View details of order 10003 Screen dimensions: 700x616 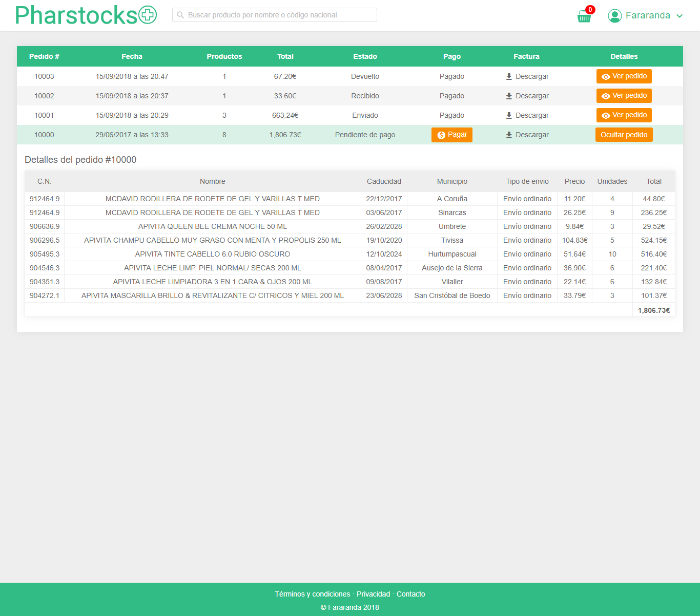(x=624, y=76)
